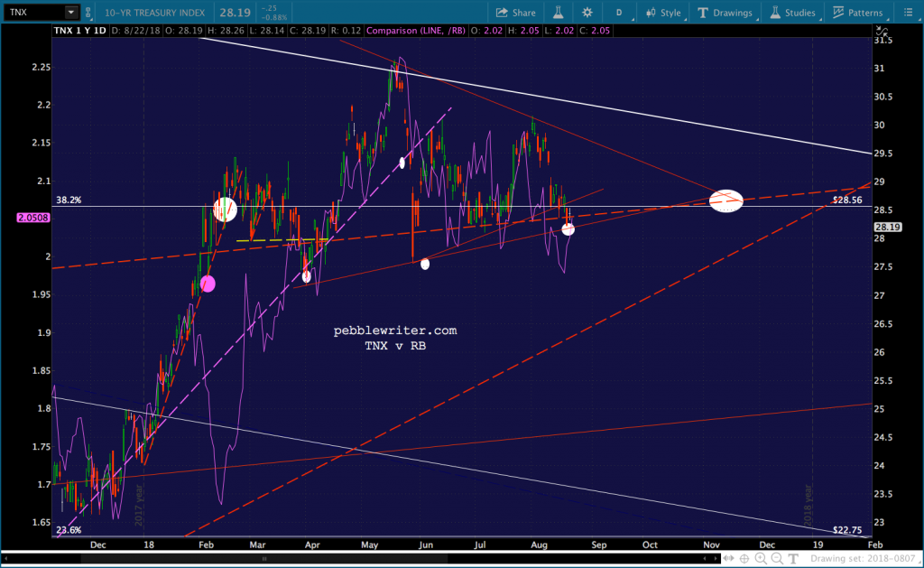Open the Studies menu
The height and width of the screenshot is (568, 924).
point(793,13)
